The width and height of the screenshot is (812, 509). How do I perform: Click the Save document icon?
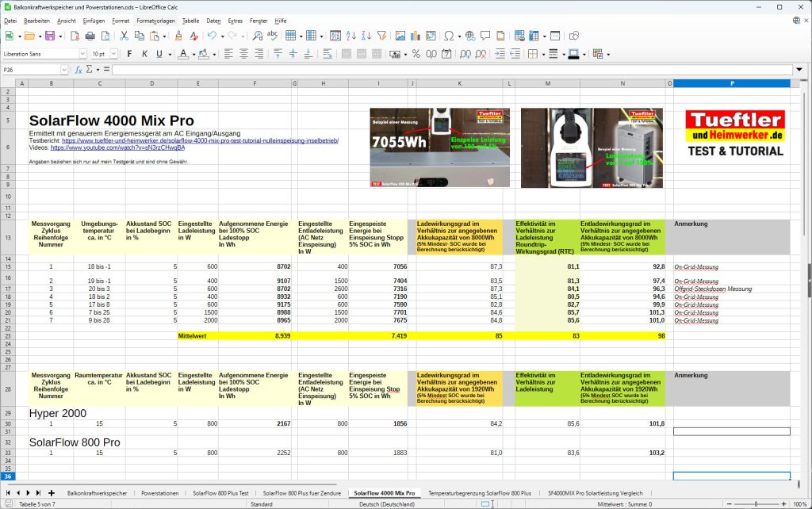point(50,36)
